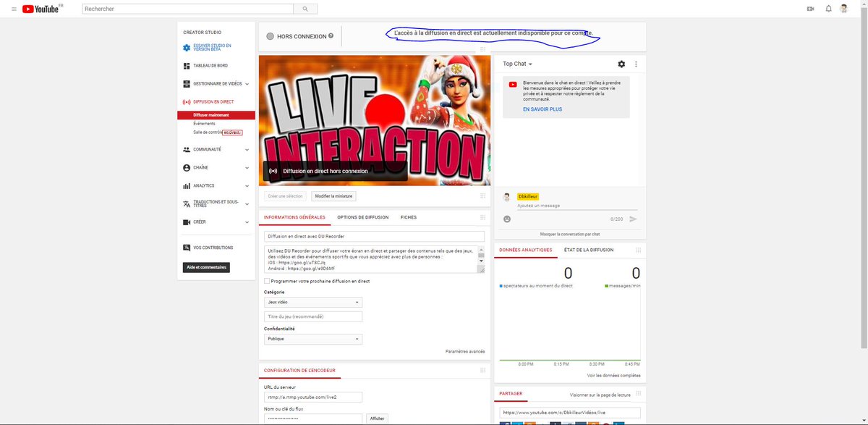Screen dimensions: 868x425
Task: Open the notifications bell
Action: pyautogui.click(x=829, y=9)
